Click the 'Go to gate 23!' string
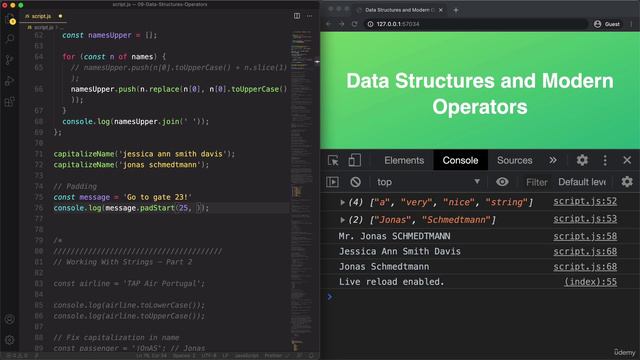The height and width of the screenshot is (360, 640). (158, 197)
